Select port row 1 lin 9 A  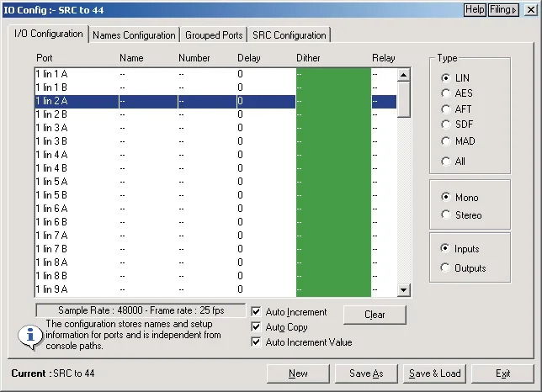point(215,289)
